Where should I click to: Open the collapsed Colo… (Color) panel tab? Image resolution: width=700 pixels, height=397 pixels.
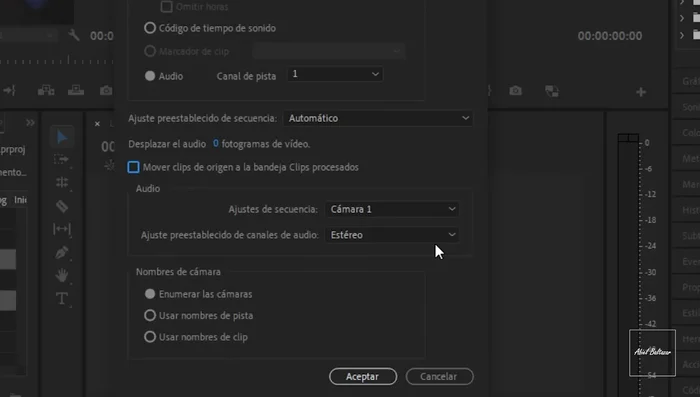(690, 133)
